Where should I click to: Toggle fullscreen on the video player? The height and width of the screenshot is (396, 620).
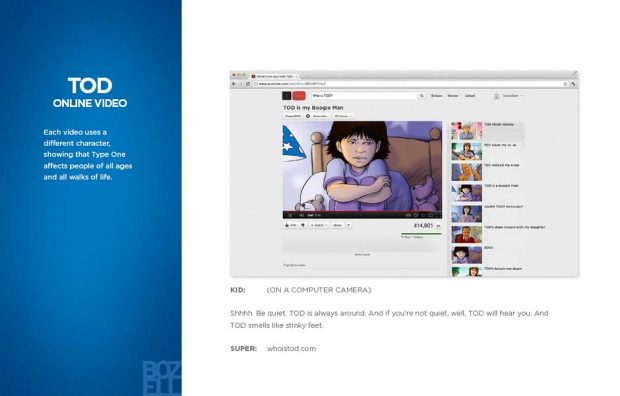(x=438, y=215)
